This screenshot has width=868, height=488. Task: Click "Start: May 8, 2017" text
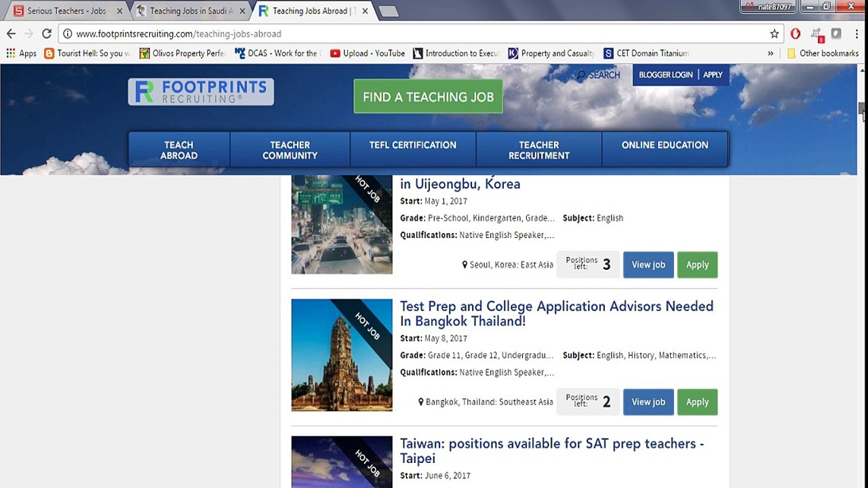(x=433, y=338)
